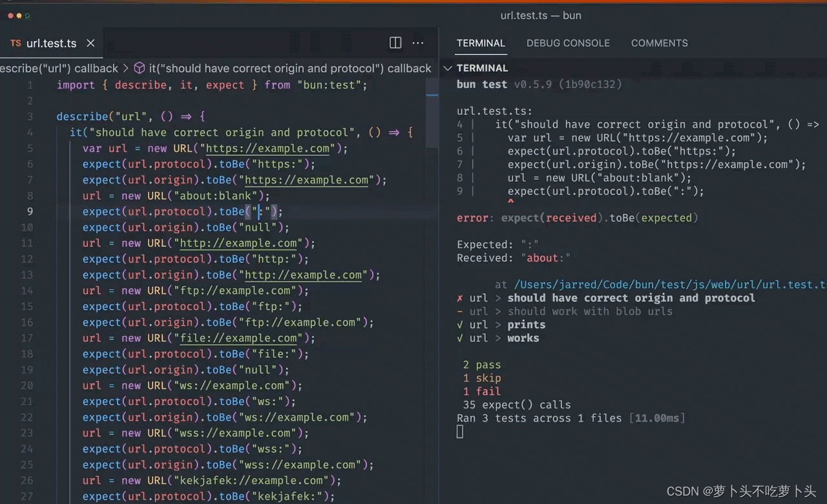
Task: Click the "35 expect() calls" summary line
Action: 517,405
